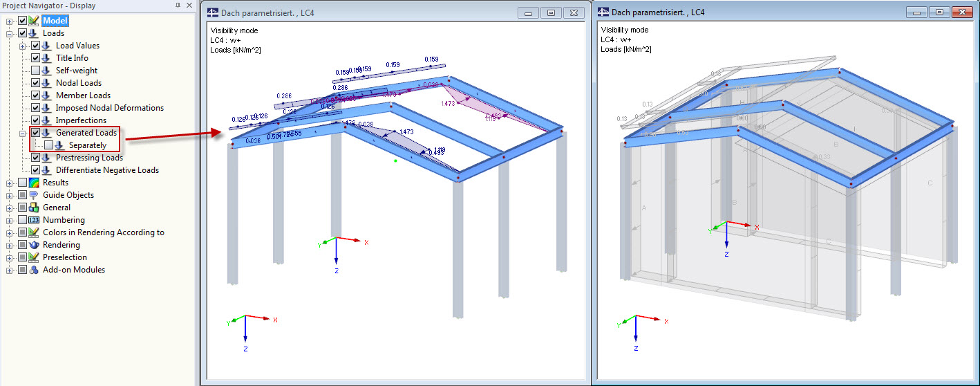Close the Project Navigator panel
This screenshot has height=386, width=980.
(x=189, y=6)
